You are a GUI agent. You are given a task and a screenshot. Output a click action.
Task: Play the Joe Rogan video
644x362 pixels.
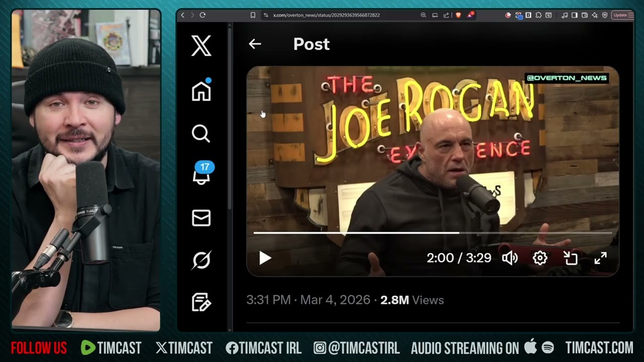point(265,258)
